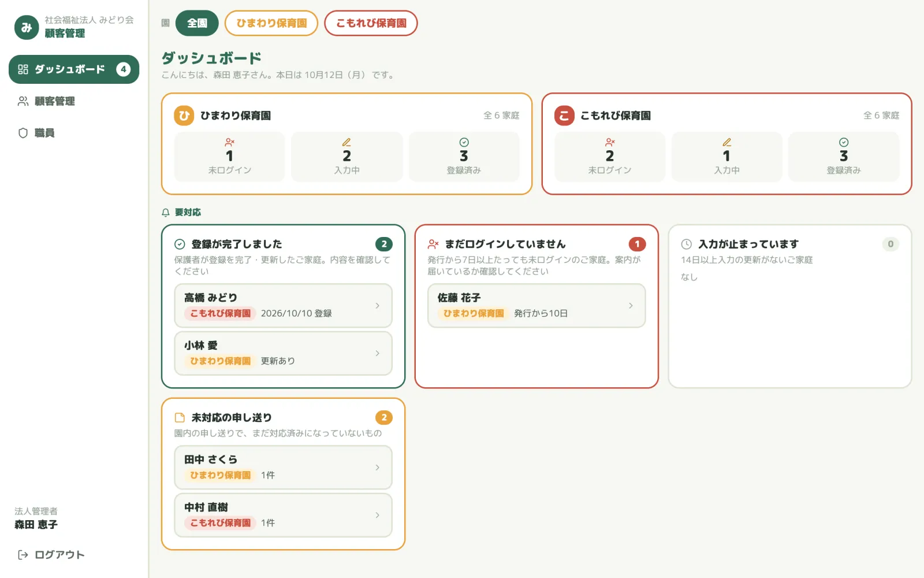Click the orange 2 badge on 未対応の申し送り
Image resolution: width=924 pixels, height=578 pixels.
384,417
